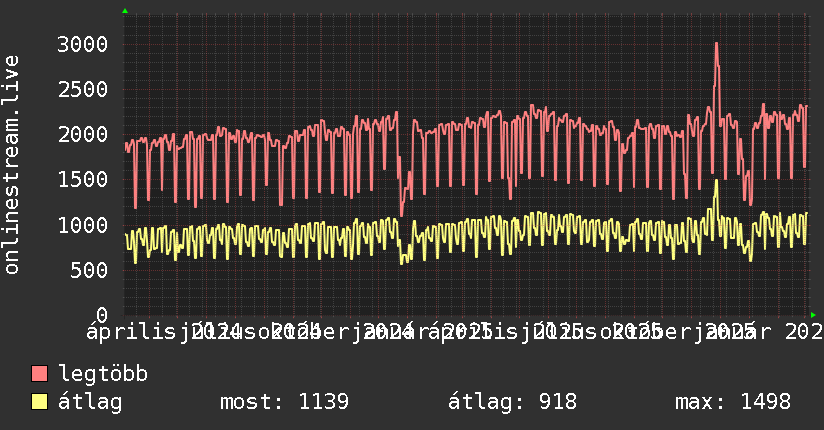Click the 2000 y-axis label
The height and width of the screenshot is (430, 824).
pos(83,135)
